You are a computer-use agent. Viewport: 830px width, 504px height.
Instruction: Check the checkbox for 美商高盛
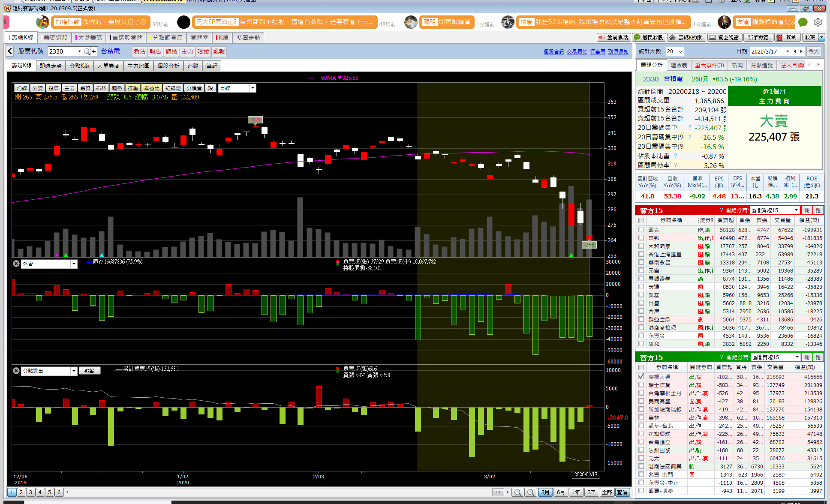641,401
